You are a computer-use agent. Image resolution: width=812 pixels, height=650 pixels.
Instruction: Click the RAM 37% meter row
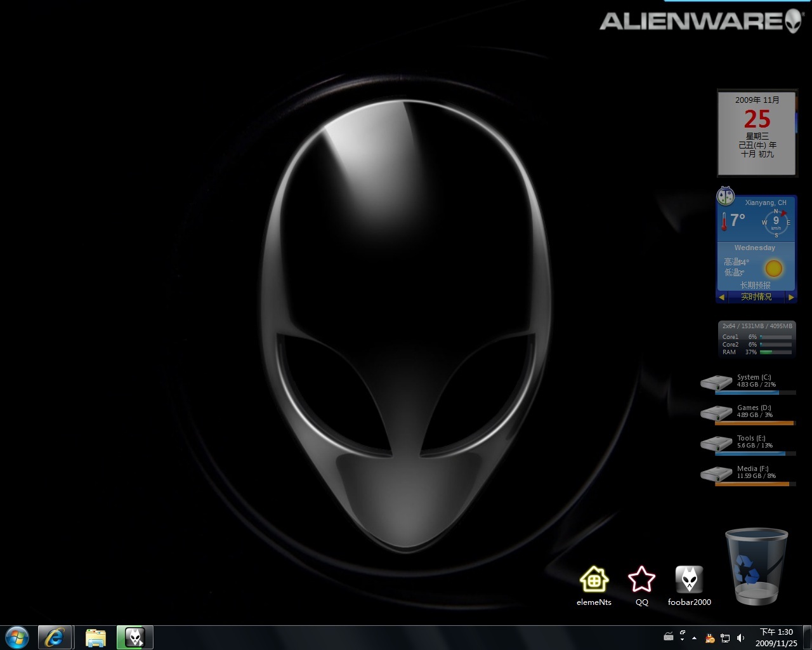pyautogui.click(x=757, y=352)
